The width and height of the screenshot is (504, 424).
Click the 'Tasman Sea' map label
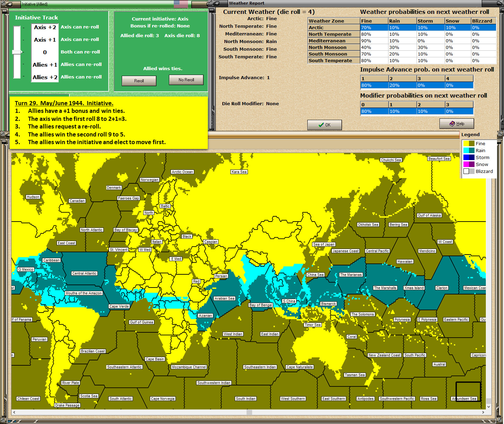355,375
